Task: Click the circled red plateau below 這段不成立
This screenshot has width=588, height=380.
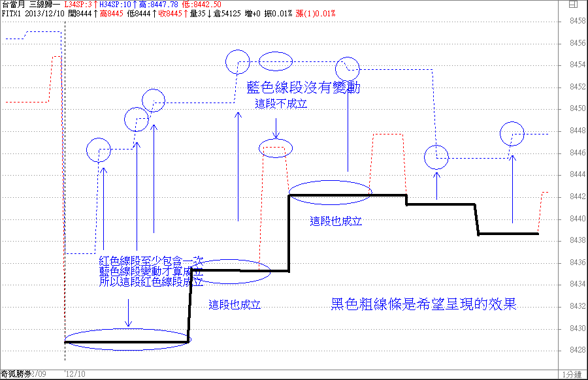Action: tap(275, 148)
